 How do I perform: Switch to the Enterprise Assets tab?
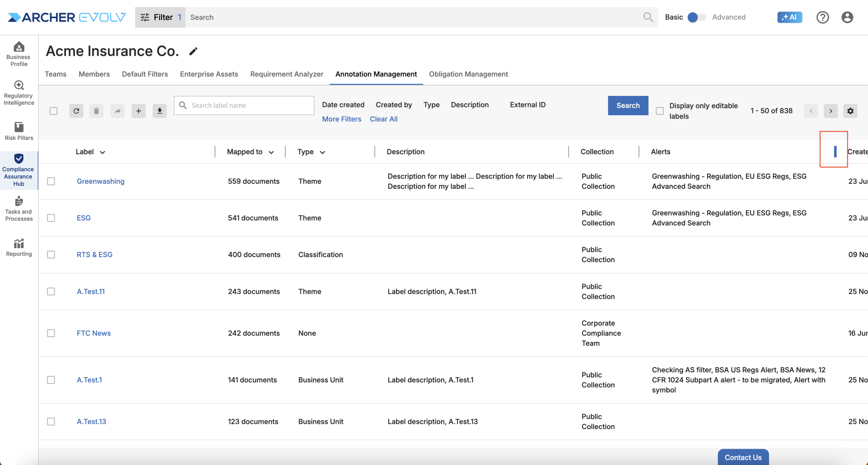point(209,74)
